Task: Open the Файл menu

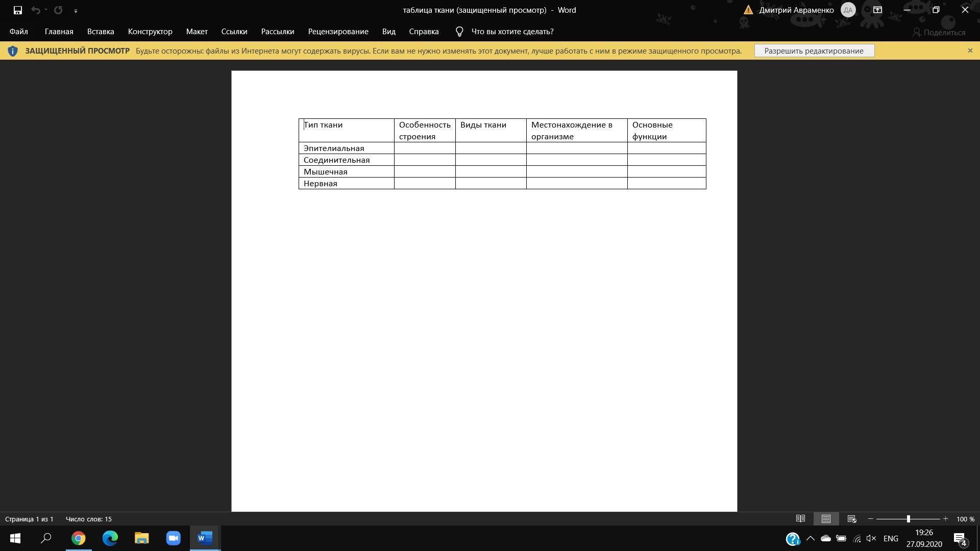Action: [18, 32]
